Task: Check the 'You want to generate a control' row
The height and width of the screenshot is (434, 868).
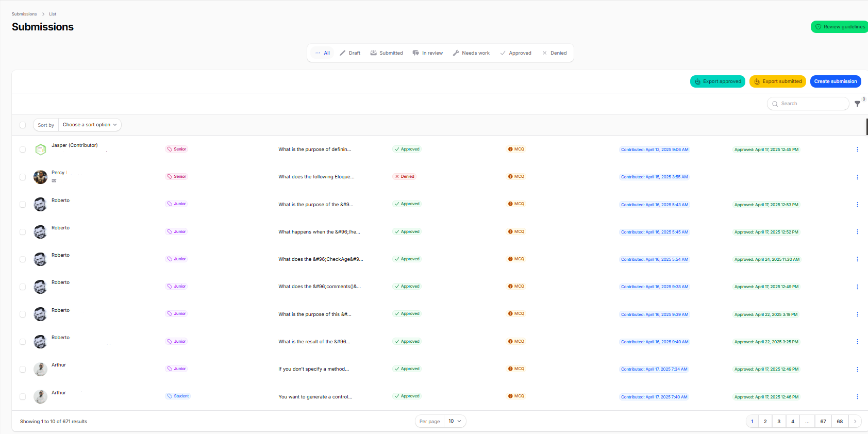Action: pos(23,397)
